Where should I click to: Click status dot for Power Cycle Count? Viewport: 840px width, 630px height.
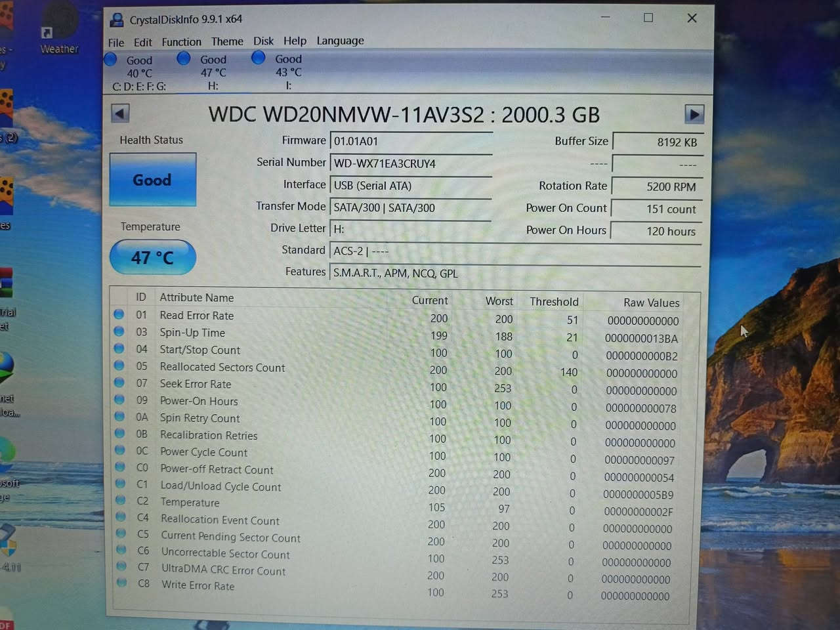click(120, 450)
